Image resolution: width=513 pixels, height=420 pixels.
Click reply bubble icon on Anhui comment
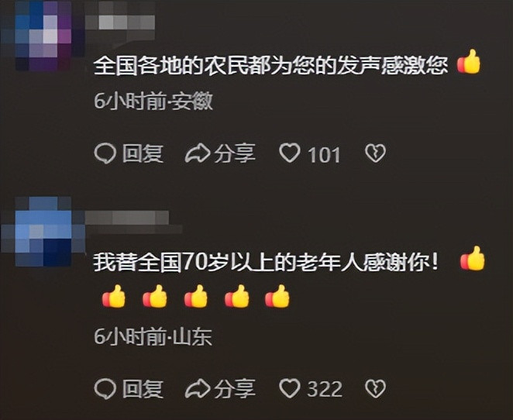coord(105,153)
